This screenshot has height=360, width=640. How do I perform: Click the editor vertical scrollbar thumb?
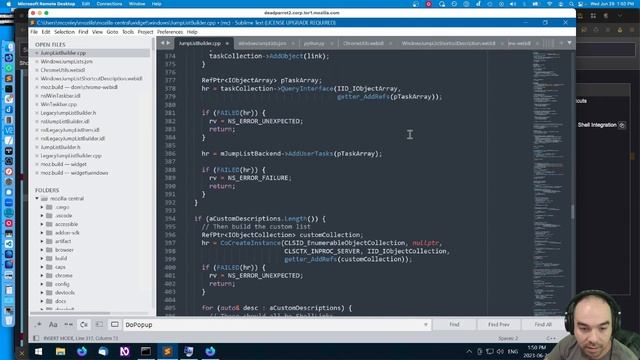[x=573, y=211]
